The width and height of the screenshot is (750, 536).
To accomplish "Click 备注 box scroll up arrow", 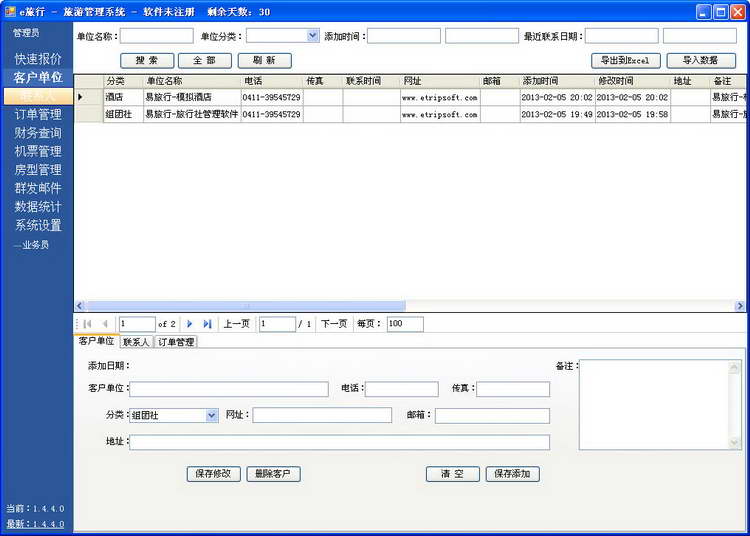I will pyautogui.click(x=734, y=367).
